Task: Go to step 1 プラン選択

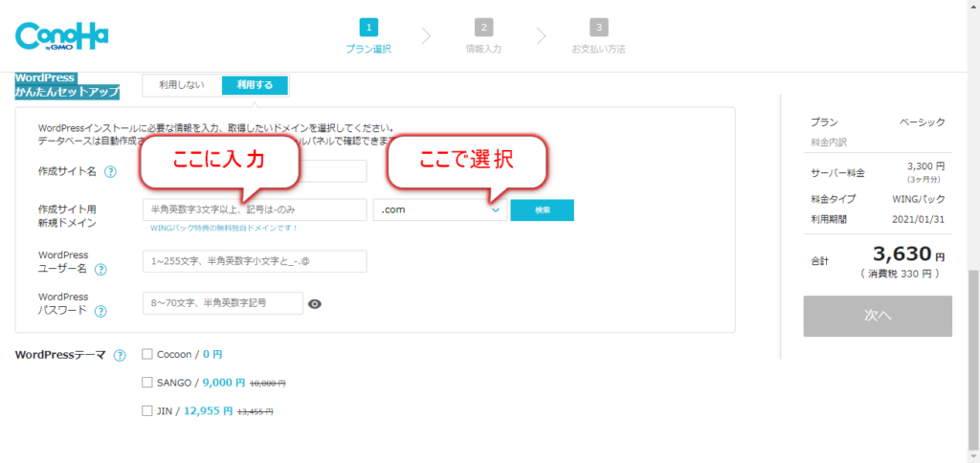Action: pos(368,37)
